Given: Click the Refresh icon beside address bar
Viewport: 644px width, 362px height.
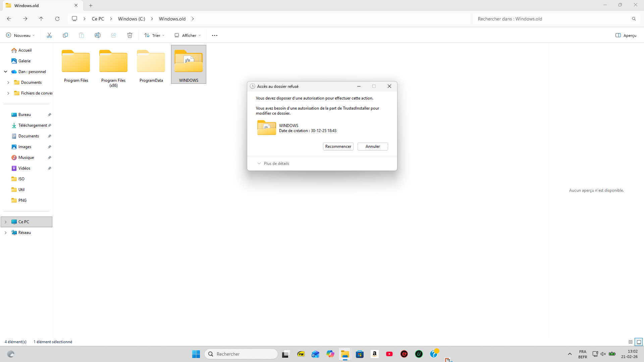Looking at the screenshot, I should [x=57, y=19].
